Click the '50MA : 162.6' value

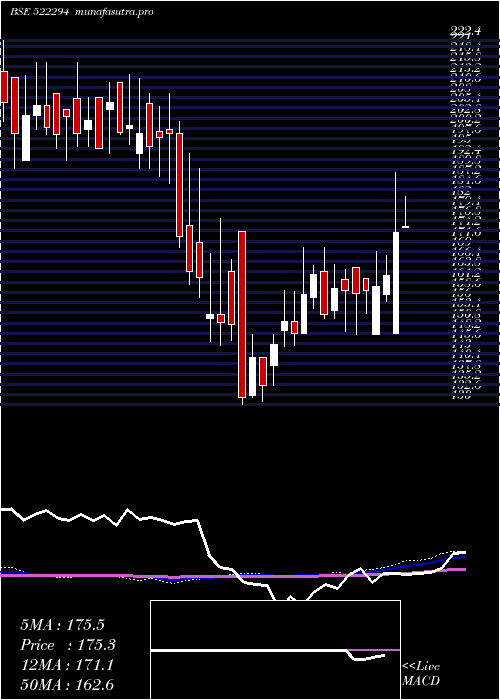(x=67, y=684)
